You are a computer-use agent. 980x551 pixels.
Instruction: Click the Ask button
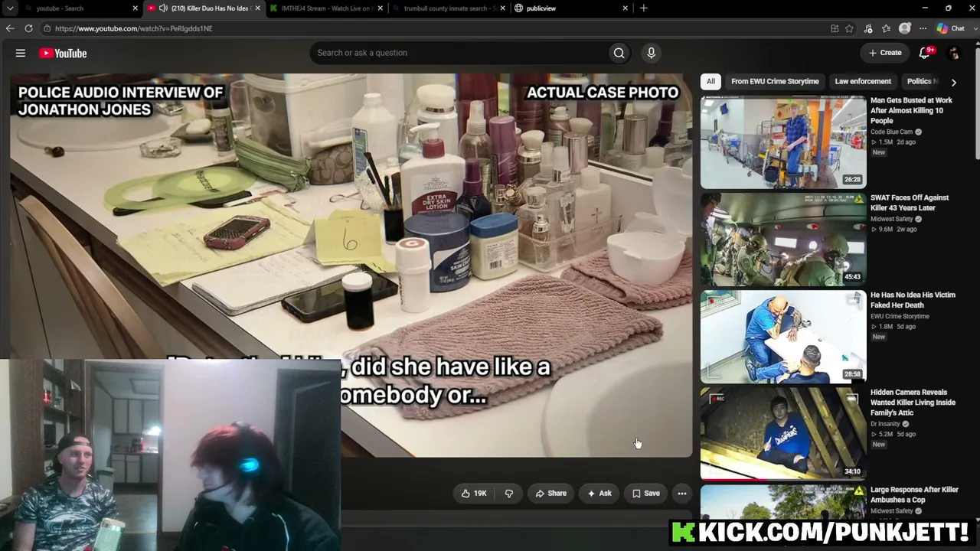[x=599, y=494]
